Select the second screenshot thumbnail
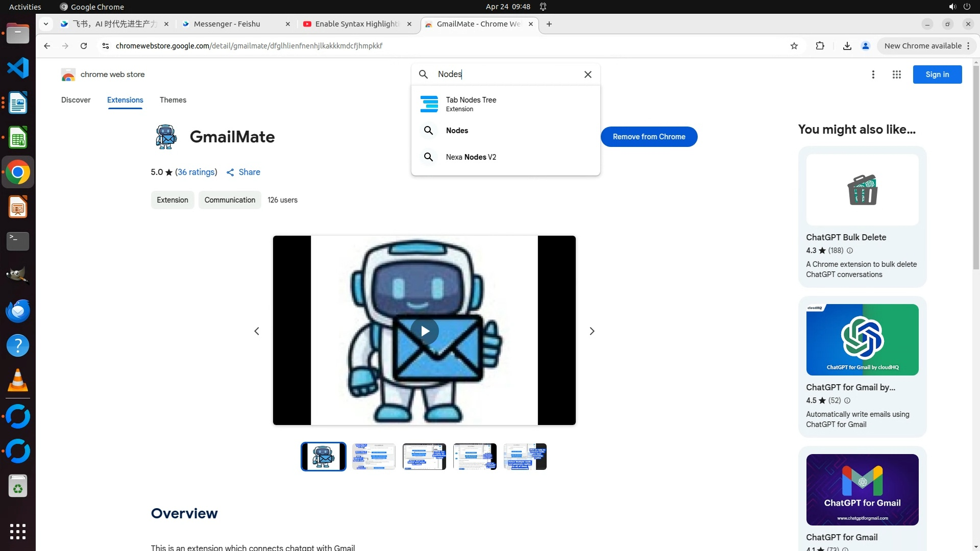980x551 pixels. point(374,457)
